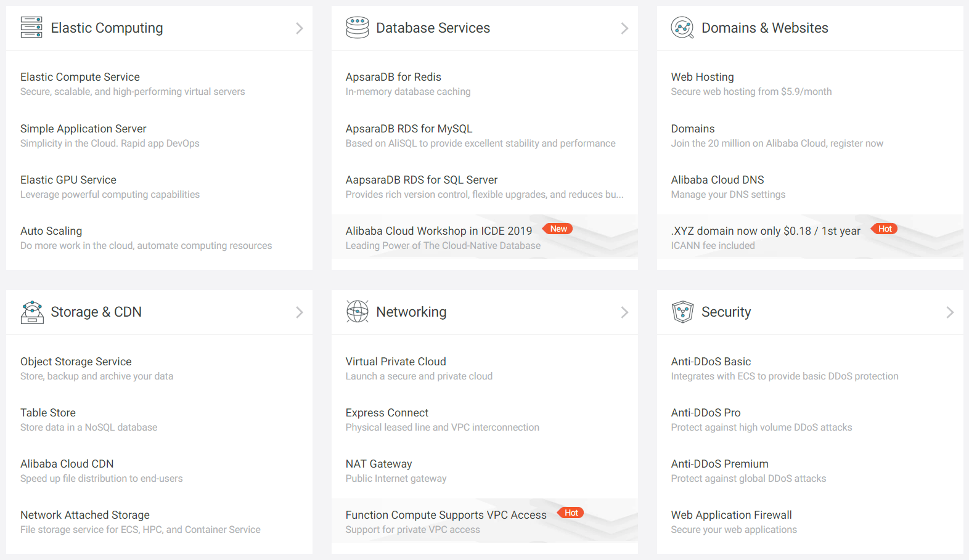This screenshot has width=969, height=560.
Task: Select Express Connect
Action: pyautogui.click(x=387, y=413)
